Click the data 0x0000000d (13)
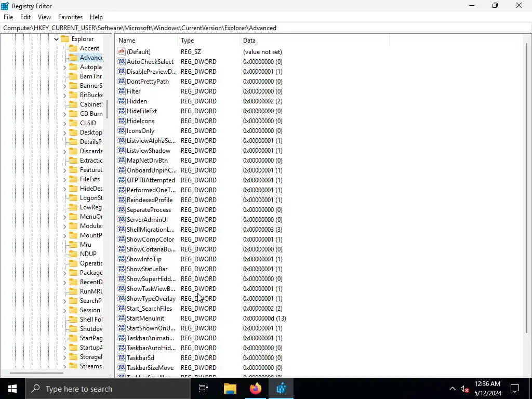This screenshot has width=532, height=399. [264, 318]
